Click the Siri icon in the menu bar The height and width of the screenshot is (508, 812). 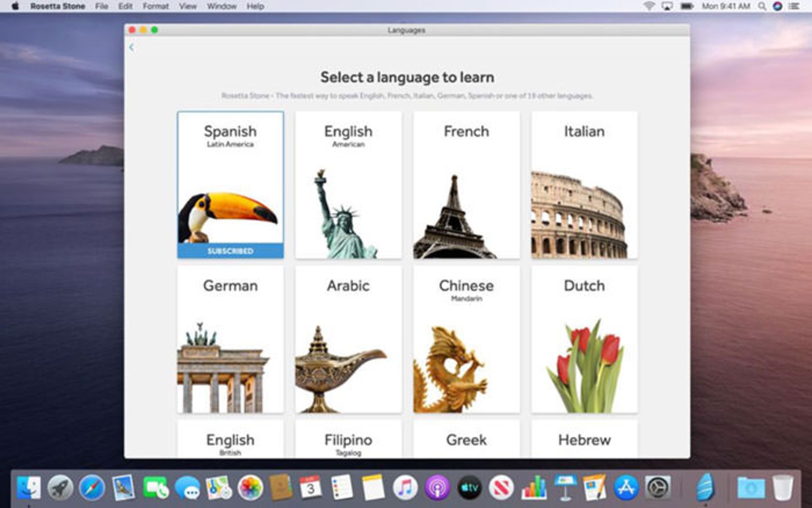click(x=777, y=6)
